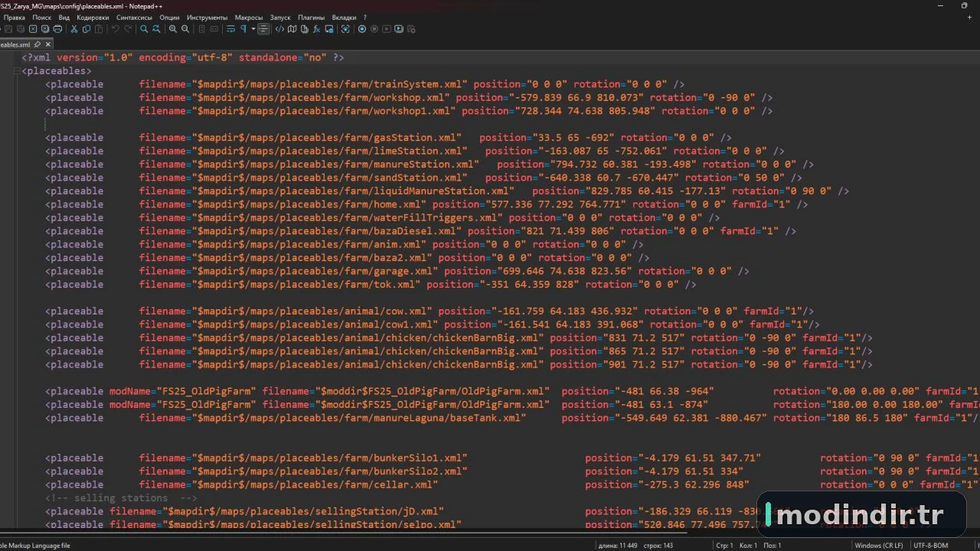Toggle show all characters pilcrow icon
Image resolution: width=980 pixels, height=551 pixels.
[243, 29]
